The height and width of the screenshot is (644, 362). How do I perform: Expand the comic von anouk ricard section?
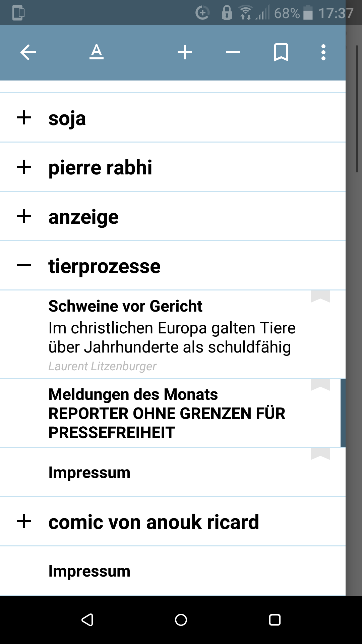24,522
